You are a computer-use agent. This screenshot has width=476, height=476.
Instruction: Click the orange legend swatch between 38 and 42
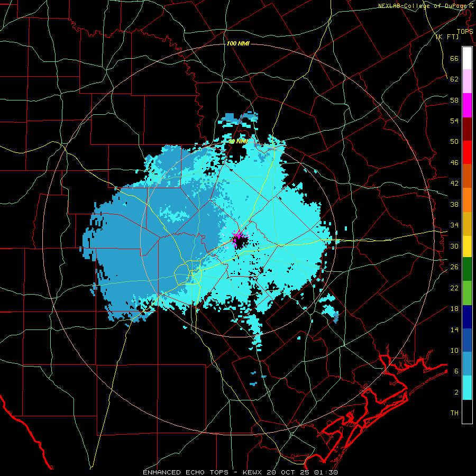pos(467,200)
